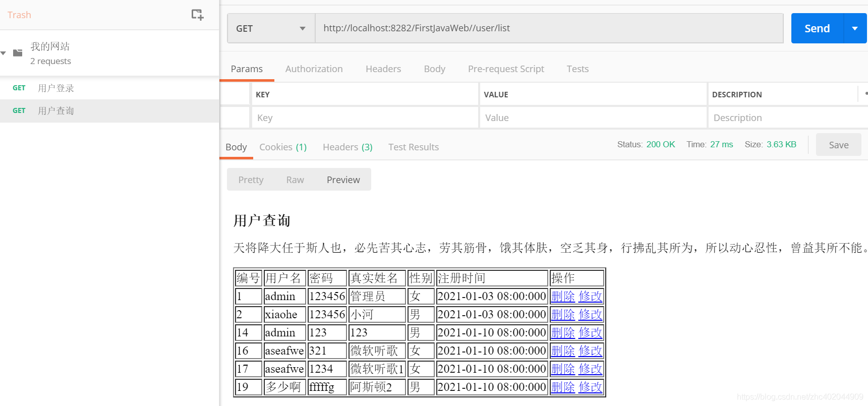Image resolution: width=868 pixels, height=406 pixels.
Task: Switch to the Pre-request Script tab
Action: (505, 69)
